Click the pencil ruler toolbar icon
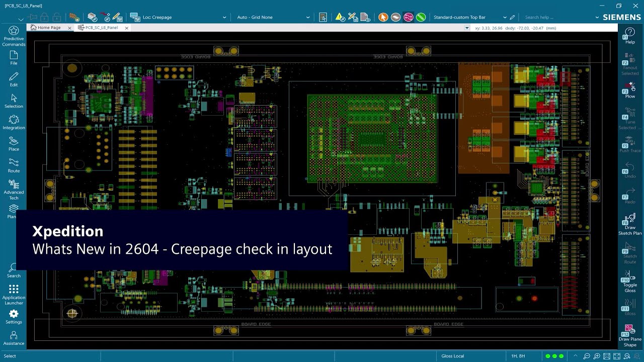 (117, 17)
